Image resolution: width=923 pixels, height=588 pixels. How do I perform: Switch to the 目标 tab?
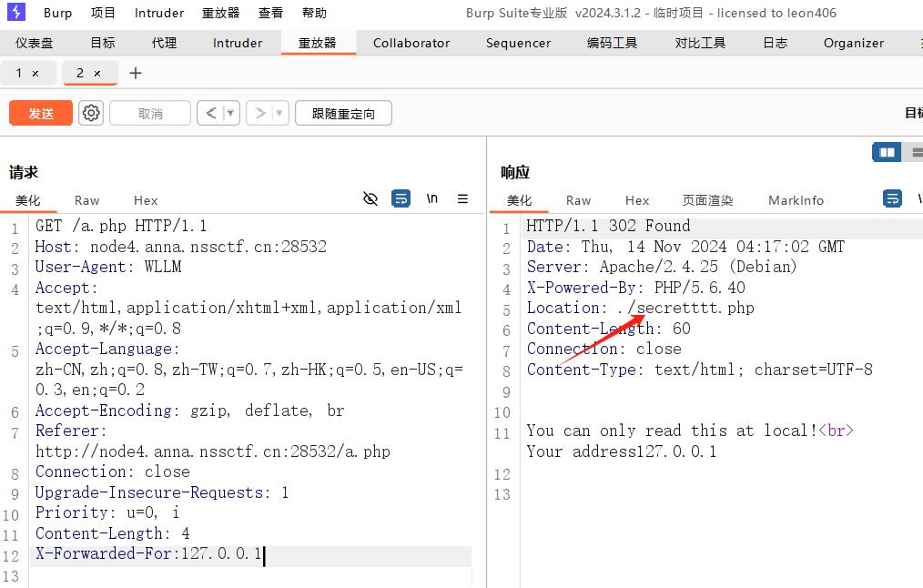click(103, 43)
